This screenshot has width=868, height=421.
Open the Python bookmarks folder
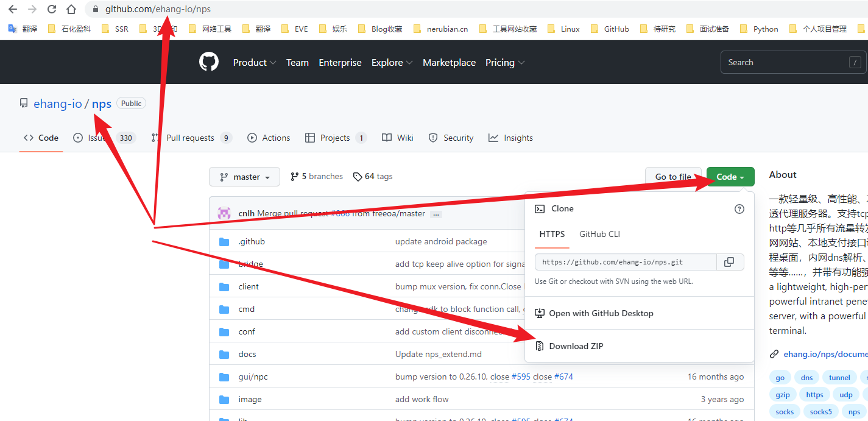tap(760, 29)
